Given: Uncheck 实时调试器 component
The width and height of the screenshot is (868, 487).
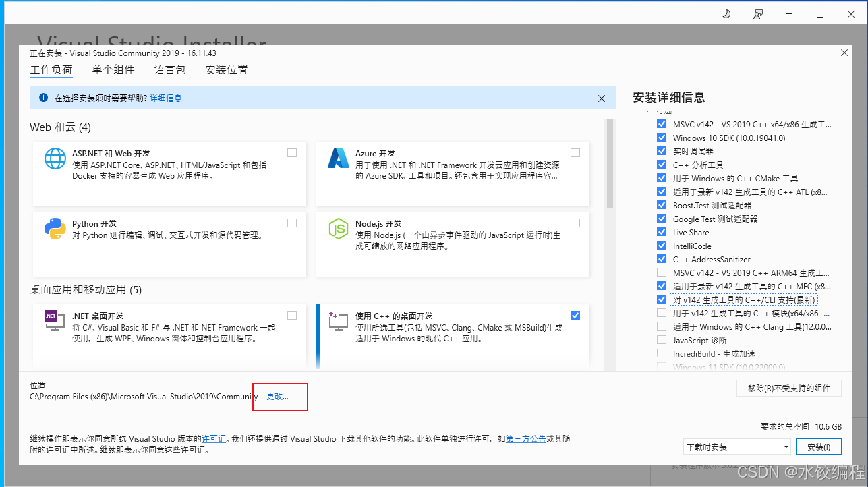Looking at the screenshot, I should [x=661, y=151].
